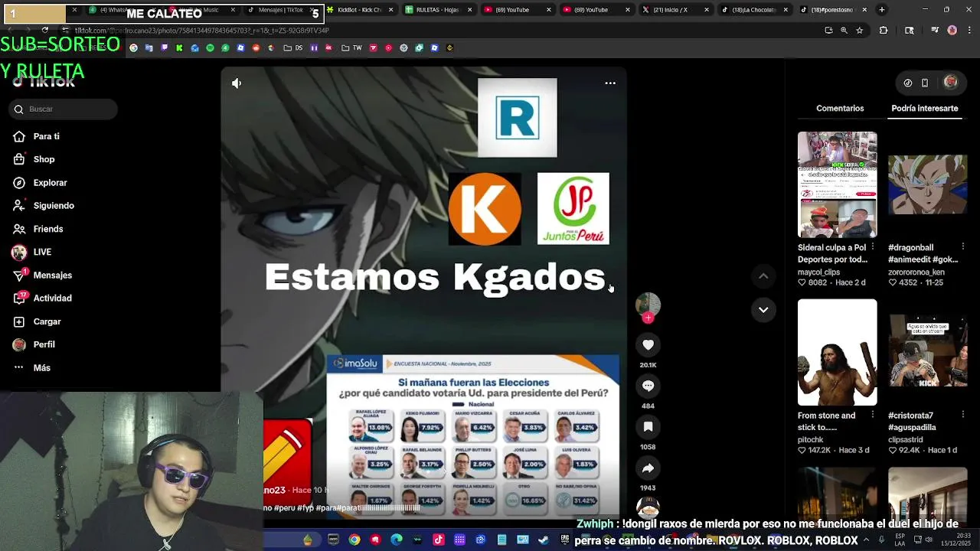This screenshot has height=551, width=980.
Task: Open From stone and stick video thumbnail
Action: click(x=837, y=352)
